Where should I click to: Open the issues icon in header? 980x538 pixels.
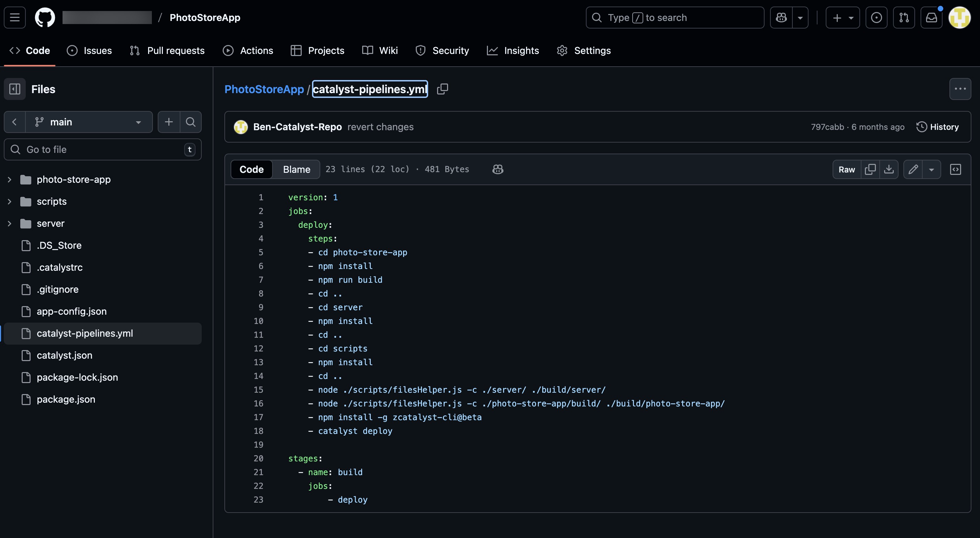click(877, 18)
